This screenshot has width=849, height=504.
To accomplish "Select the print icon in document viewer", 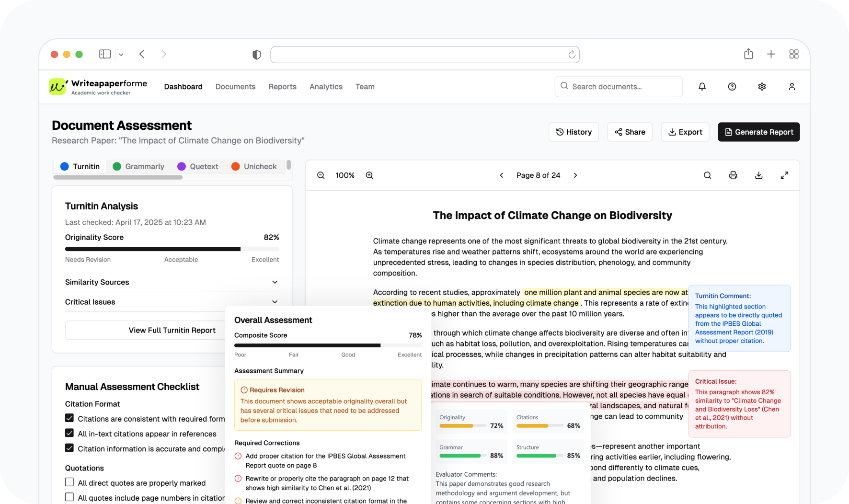I will click(x=733, y=175).
